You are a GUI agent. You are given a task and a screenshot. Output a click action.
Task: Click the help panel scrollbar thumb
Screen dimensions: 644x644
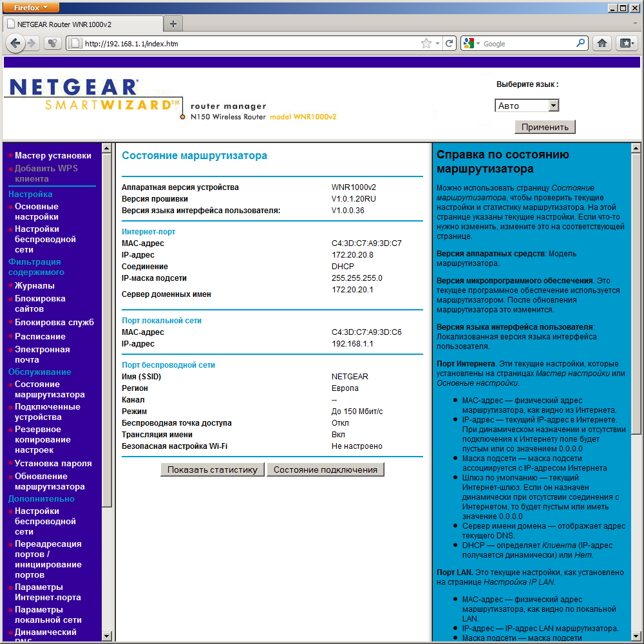point(636,294)
